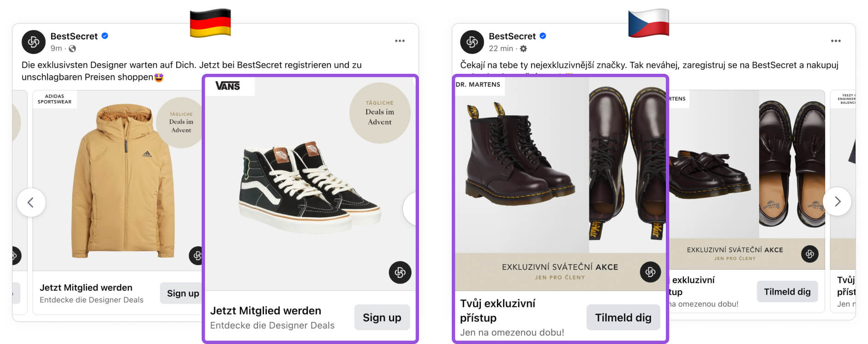This screenshot has width=868, height=344.
Task: Open BestSecret avatar on Czech post
Action: coord(472,42)
